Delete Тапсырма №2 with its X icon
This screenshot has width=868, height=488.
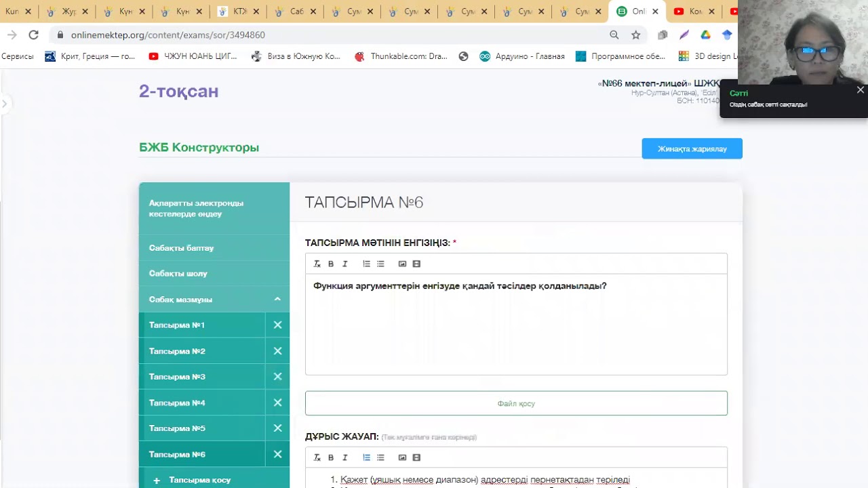point(277,351)
